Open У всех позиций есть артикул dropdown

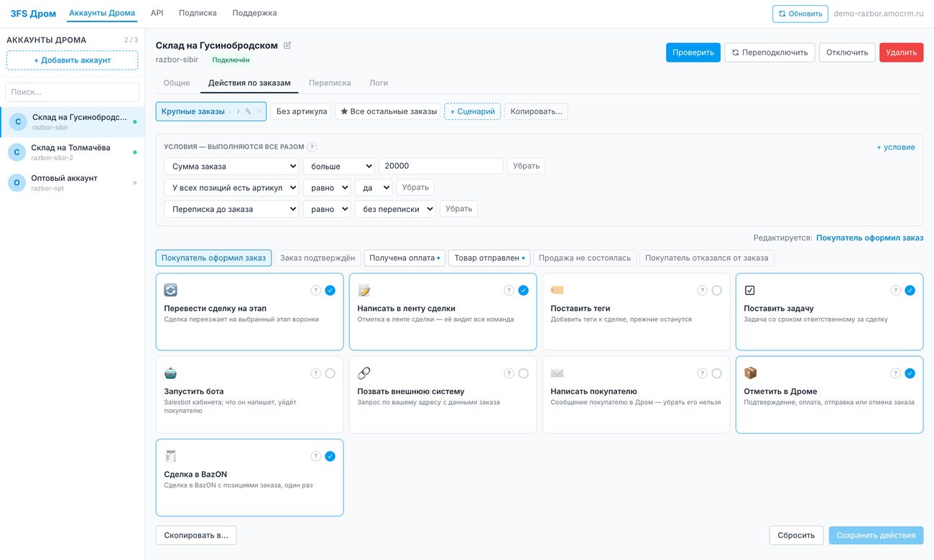231,187
